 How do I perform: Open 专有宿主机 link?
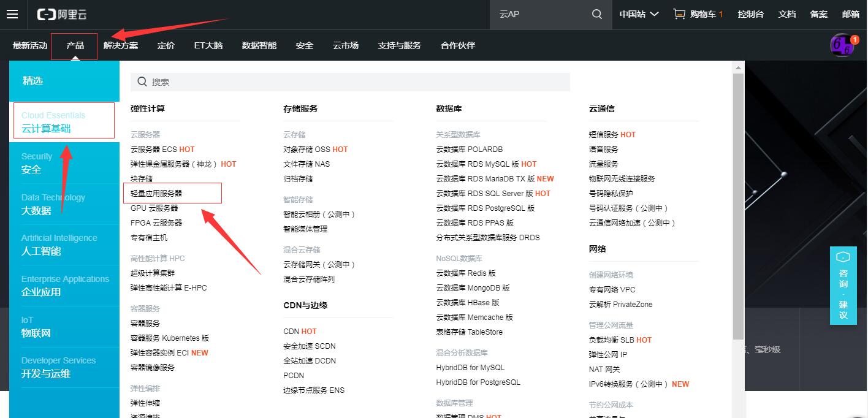(149, 237)
